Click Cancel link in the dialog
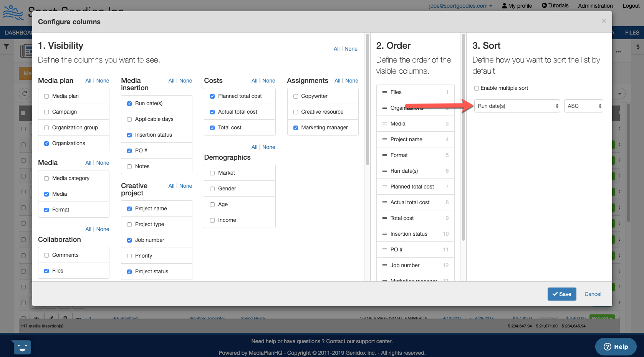Image resolution: width=644 pixels, height=357 pixels. click(x=593, y=294)
